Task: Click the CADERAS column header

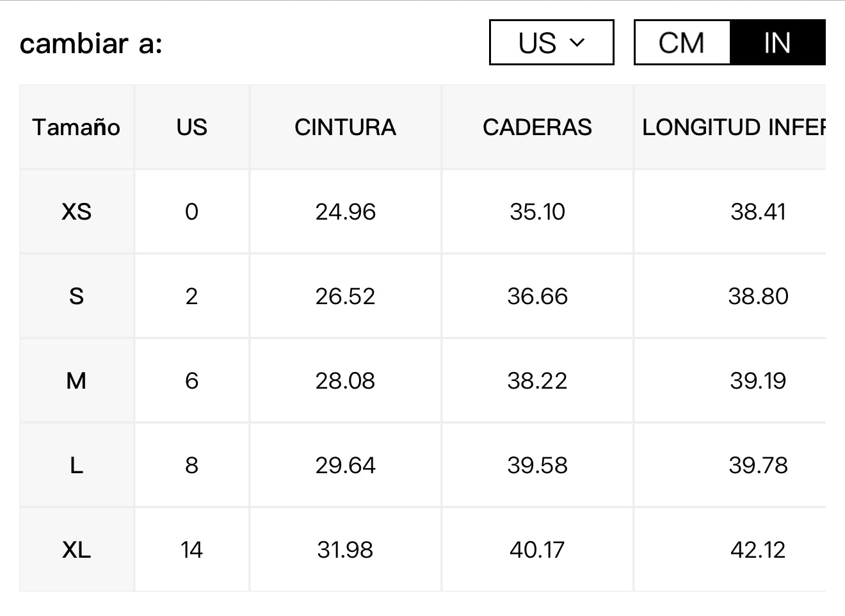Action: [537, 127]
